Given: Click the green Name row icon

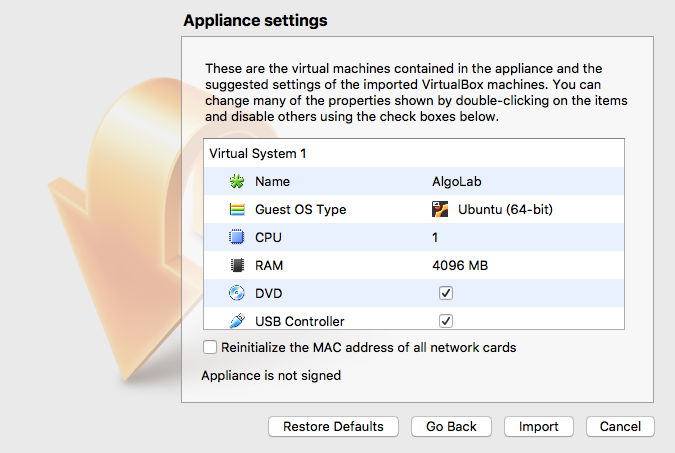Looking at the screenshot, I should (x=236, y=181).
